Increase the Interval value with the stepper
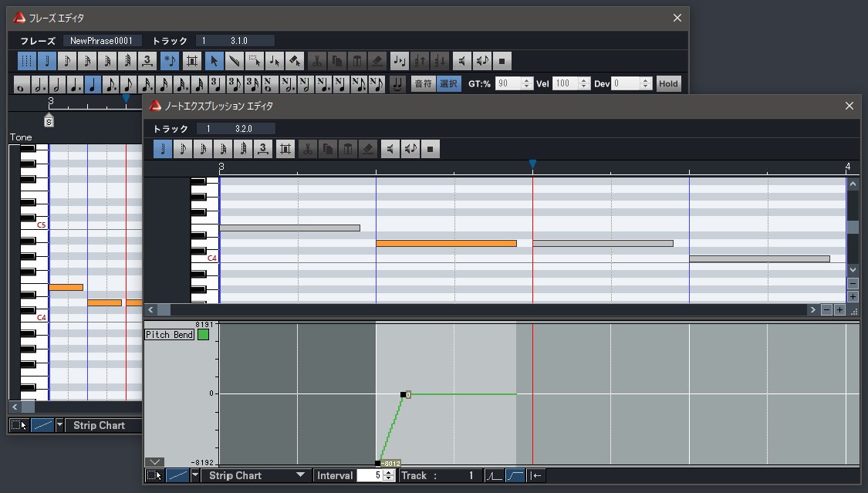 point(388,472)
